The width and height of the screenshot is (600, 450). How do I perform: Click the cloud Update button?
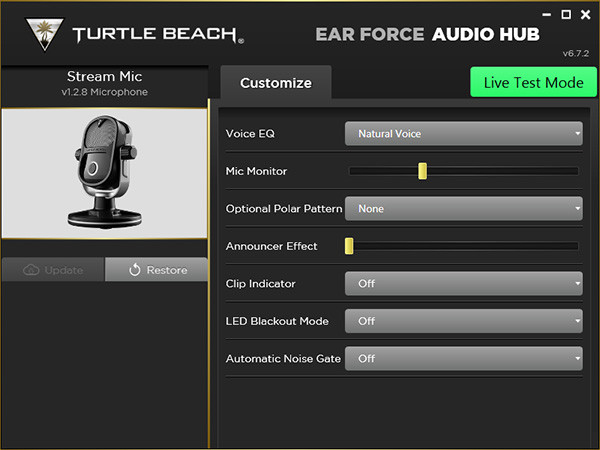[52, 270]
